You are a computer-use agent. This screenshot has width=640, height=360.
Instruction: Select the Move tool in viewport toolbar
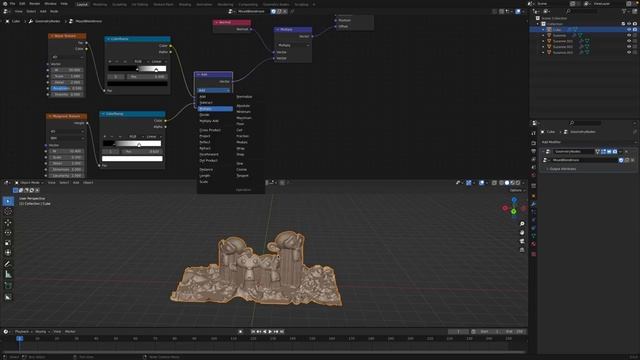click(8, 222)
